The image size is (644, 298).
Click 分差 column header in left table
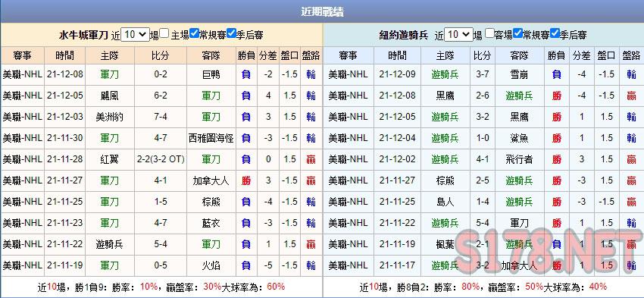268,55
